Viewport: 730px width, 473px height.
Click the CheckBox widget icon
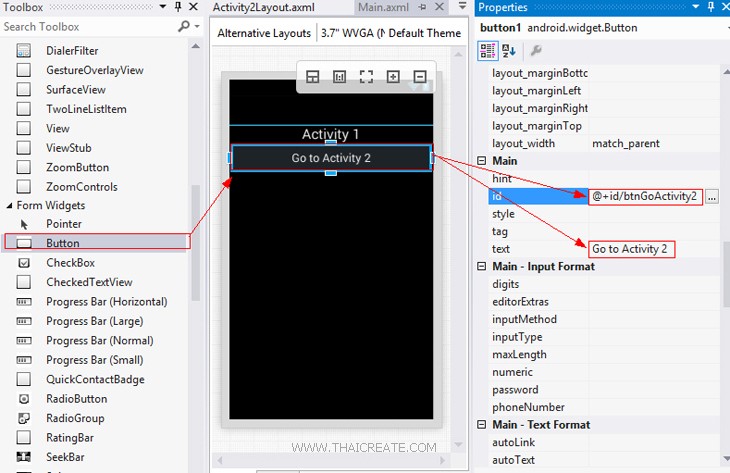24,263
